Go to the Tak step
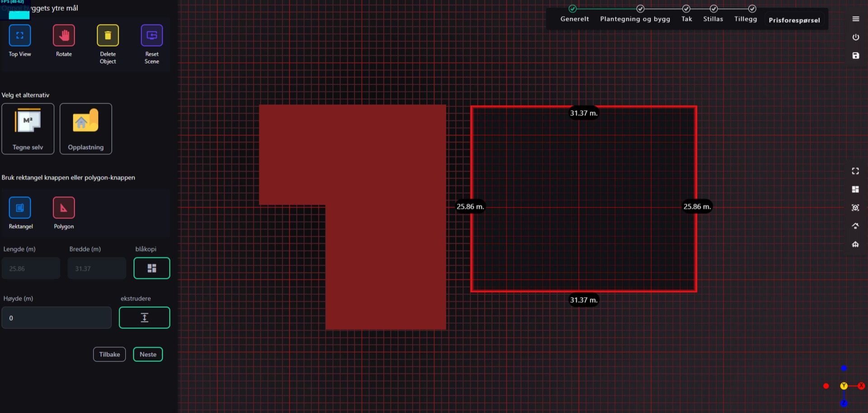 pyautogui.click(x=686, y=19)
